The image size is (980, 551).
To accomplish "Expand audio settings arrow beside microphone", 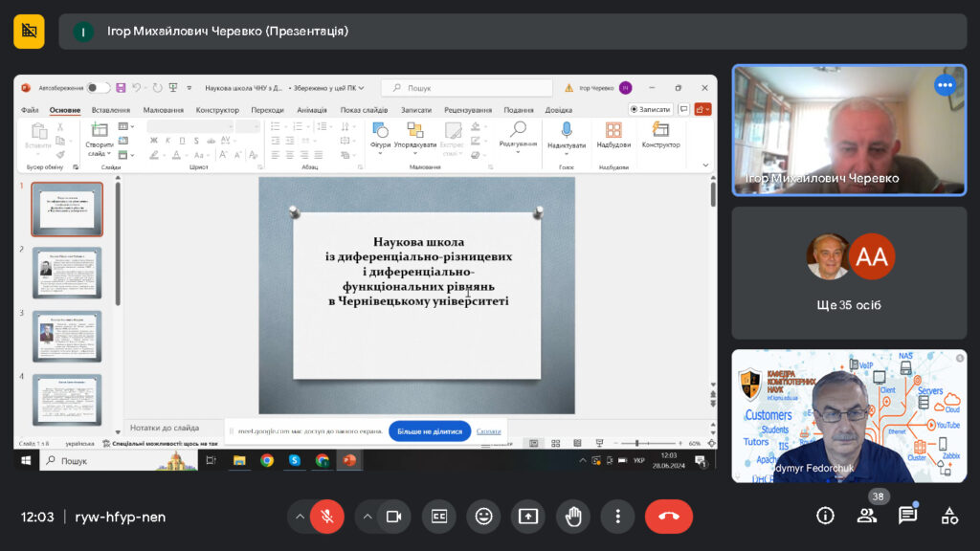I will [301, 517].
